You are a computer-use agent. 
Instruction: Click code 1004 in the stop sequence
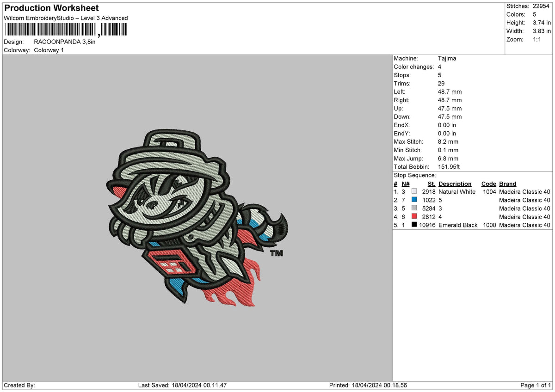[489, 191]
